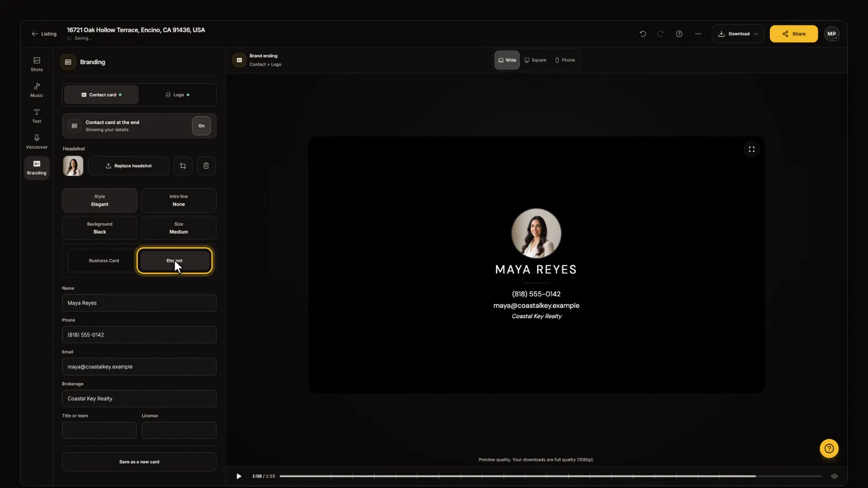Select the Contact card tab
Viewport: 868px width, 488px height.
pos(101,95)
